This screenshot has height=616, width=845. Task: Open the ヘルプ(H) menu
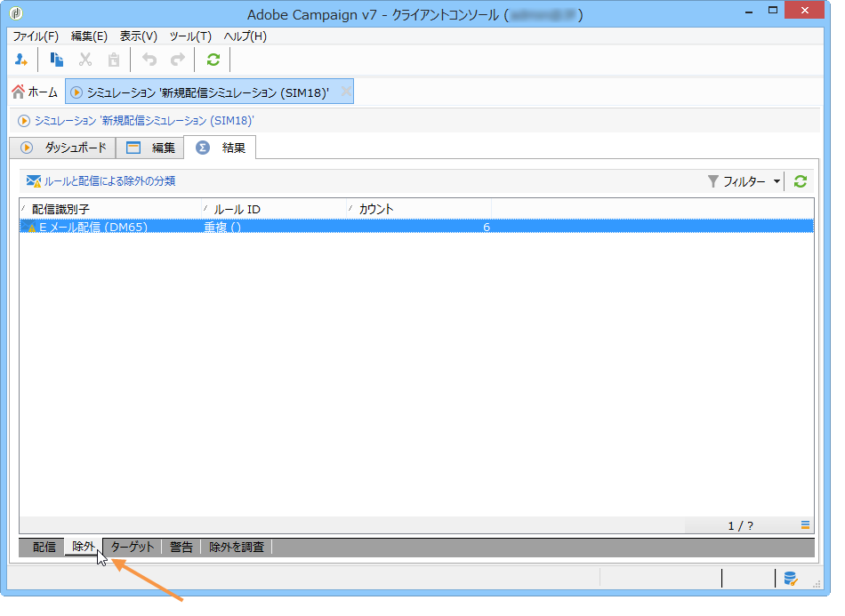tap(245, 36)
